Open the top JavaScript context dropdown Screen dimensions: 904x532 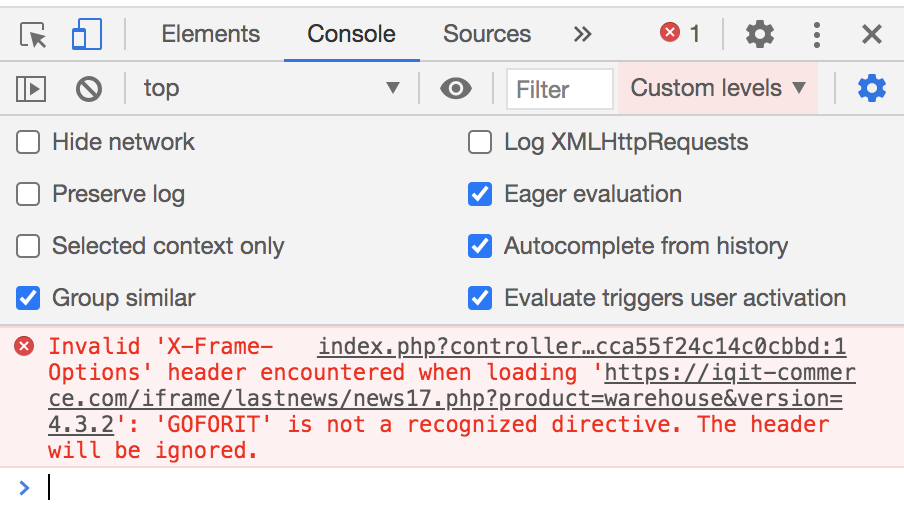tap(270, 89)
